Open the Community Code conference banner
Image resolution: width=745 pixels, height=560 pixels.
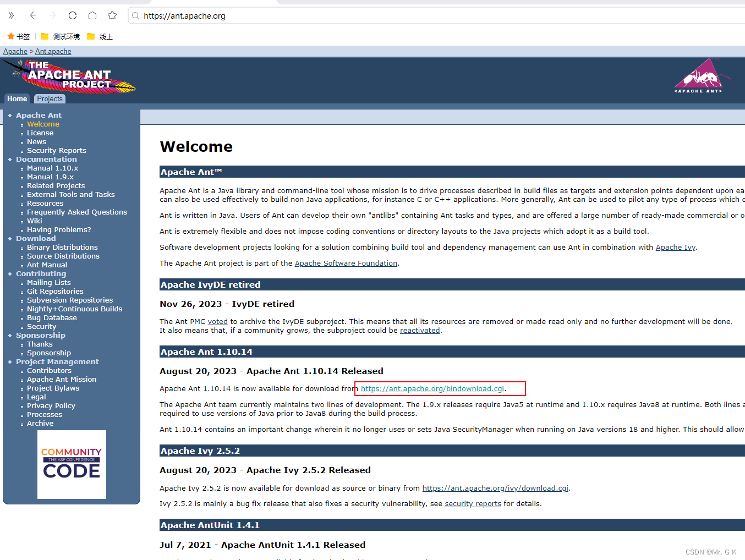point(72,464)
